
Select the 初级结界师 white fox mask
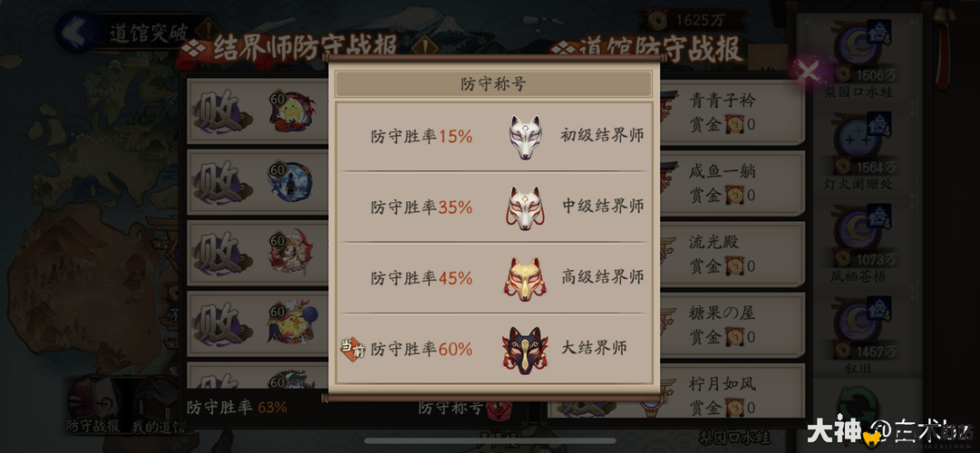524,136
